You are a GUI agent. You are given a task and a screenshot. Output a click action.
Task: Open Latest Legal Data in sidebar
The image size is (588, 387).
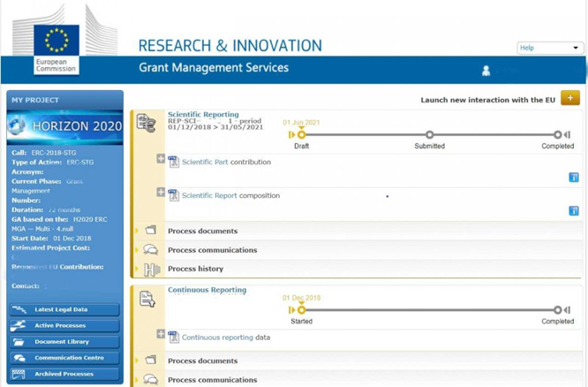(64, 309)
